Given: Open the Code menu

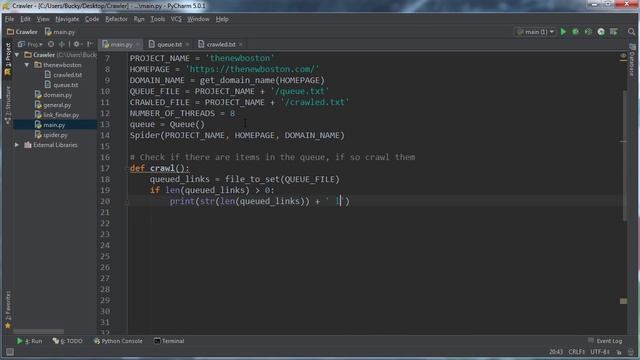Looking at the screenshot, I should click(x=92, y=19).
